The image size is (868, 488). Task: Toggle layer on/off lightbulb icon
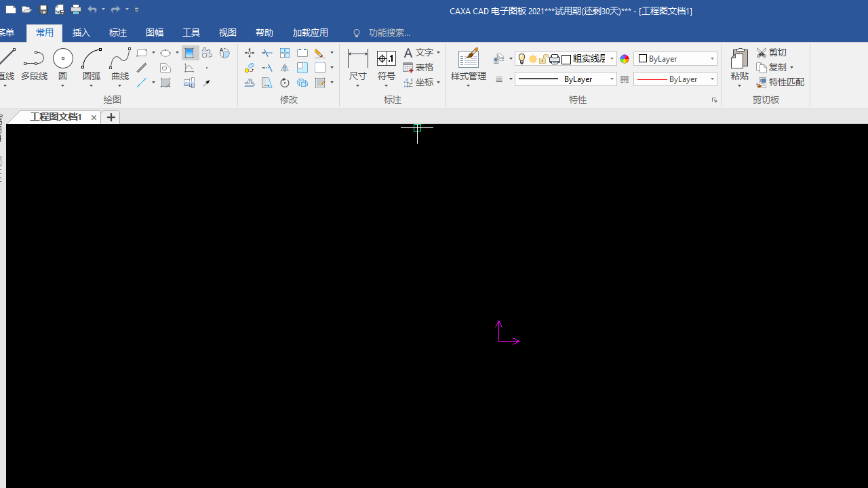click(521, 59)
